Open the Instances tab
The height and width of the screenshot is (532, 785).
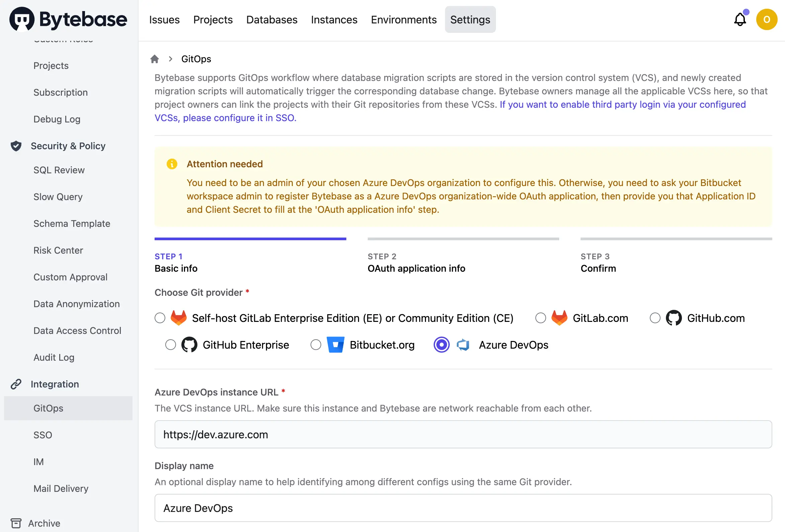[334, 20]
